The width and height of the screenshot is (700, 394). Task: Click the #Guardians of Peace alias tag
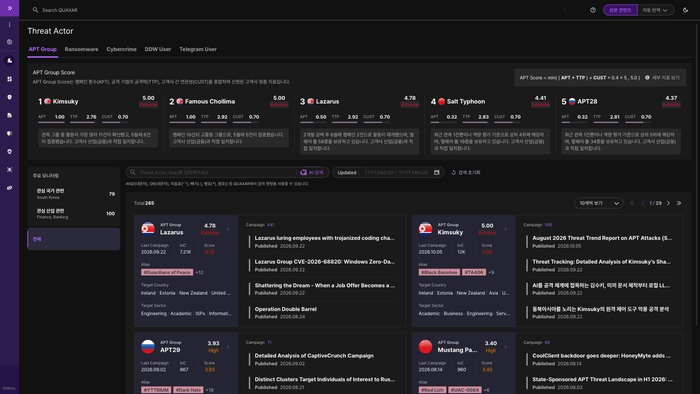tap(167, 272)
